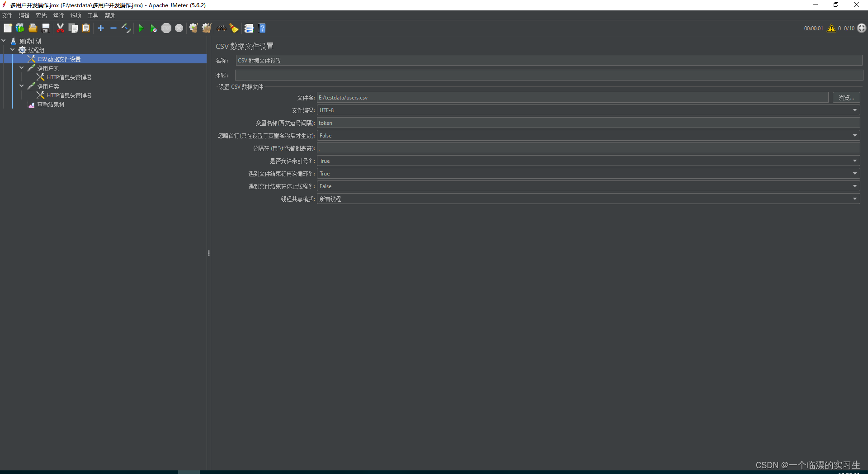Click the remote engine status icon

(x=862, y=28)
